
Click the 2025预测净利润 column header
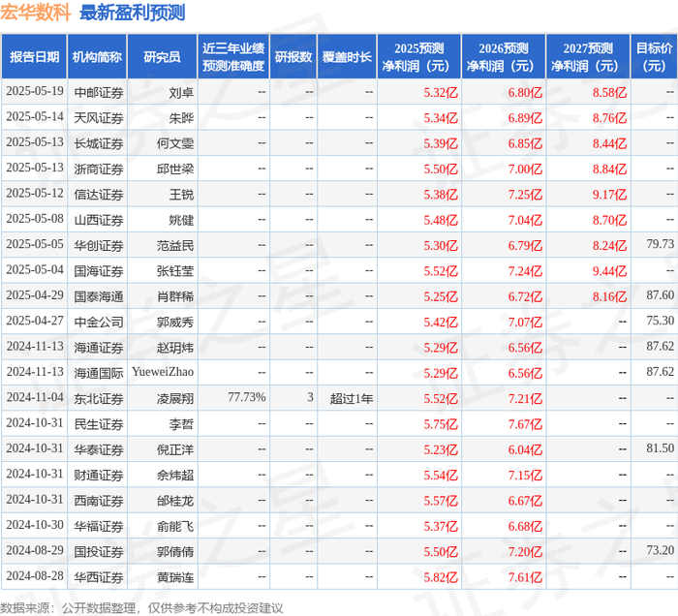(419, 56)
